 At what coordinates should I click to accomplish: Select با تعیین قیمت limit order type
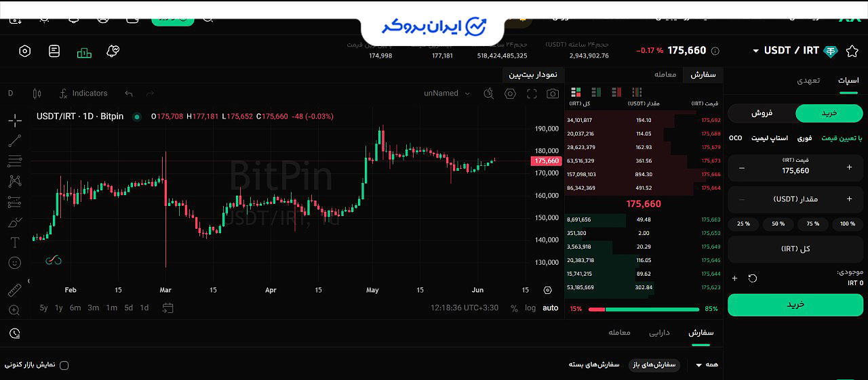click(842, 138)
